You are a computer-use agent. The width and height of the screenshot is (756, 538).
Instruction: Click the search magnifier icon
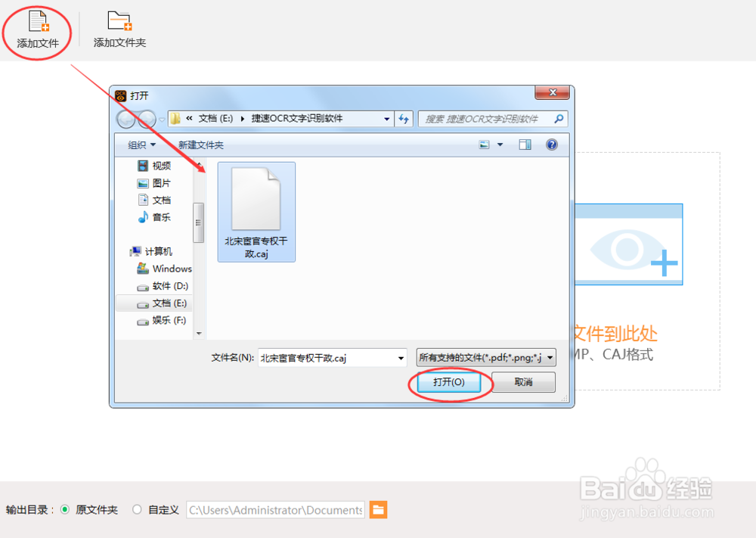(x=559, y=119)
